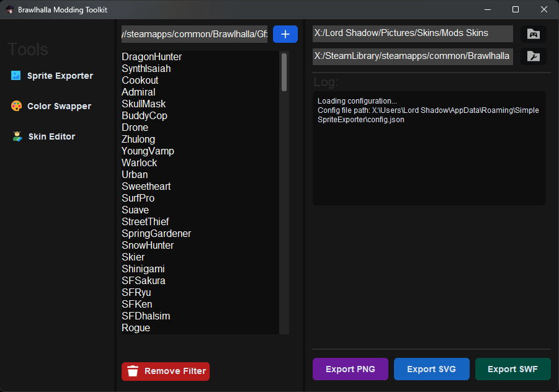The image size is (559, 392).
Task: Open Color Swapper via its palette icon
Action: pyautogui.click(x=14, y=105)
